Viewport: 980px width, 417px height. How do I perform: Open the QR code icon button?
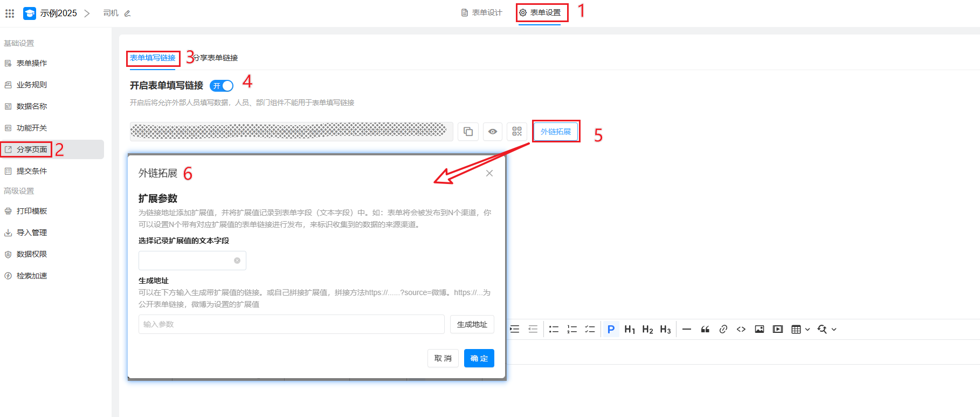click(517, 132)
